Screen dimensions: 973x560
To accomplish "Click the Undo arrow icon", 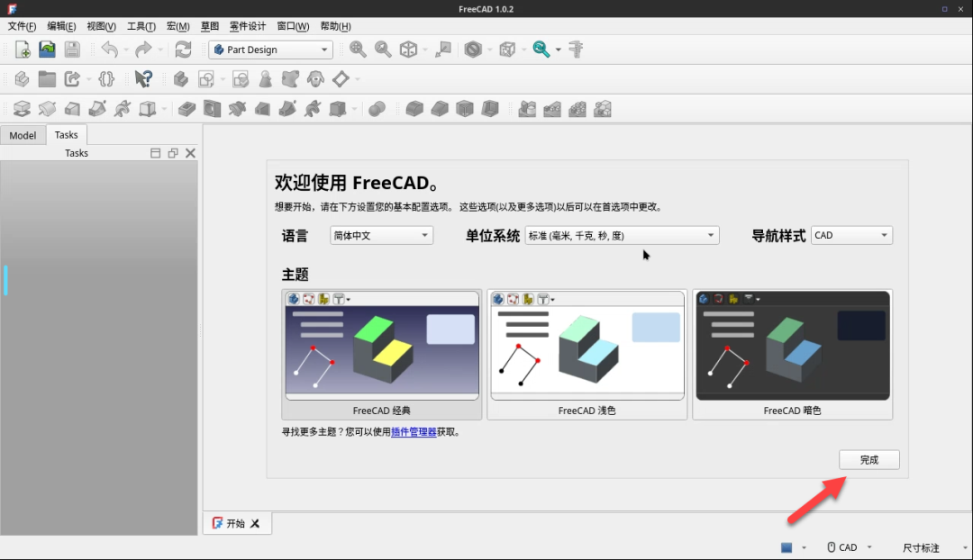I will click(x=111, y=50).
